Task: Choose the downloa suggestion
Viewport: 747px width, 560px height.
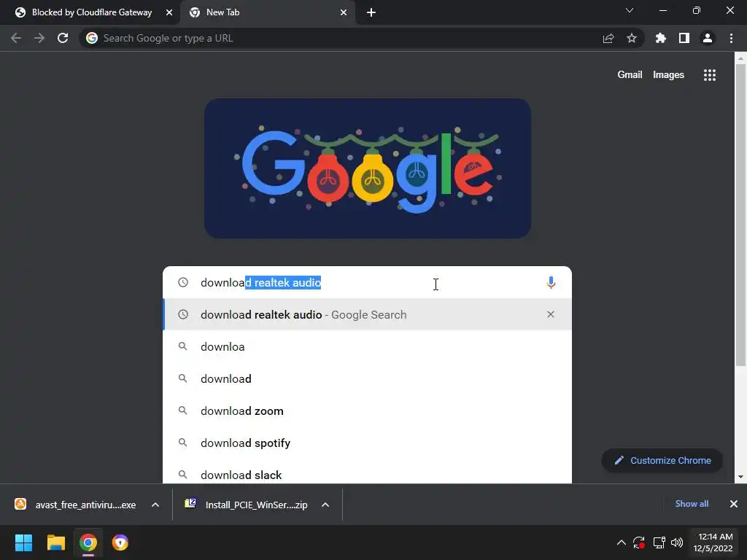Action: 368,346
